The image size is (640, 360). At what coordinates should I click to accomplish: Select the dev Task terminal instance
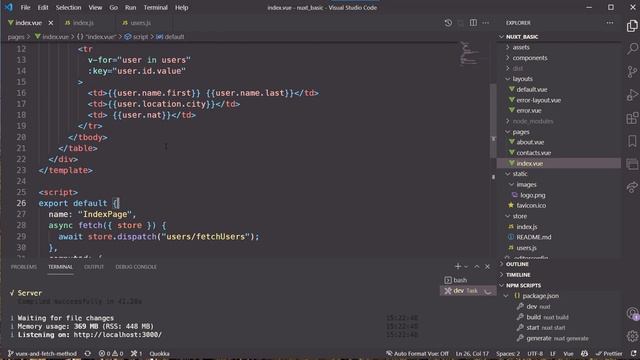pos(468,291)
